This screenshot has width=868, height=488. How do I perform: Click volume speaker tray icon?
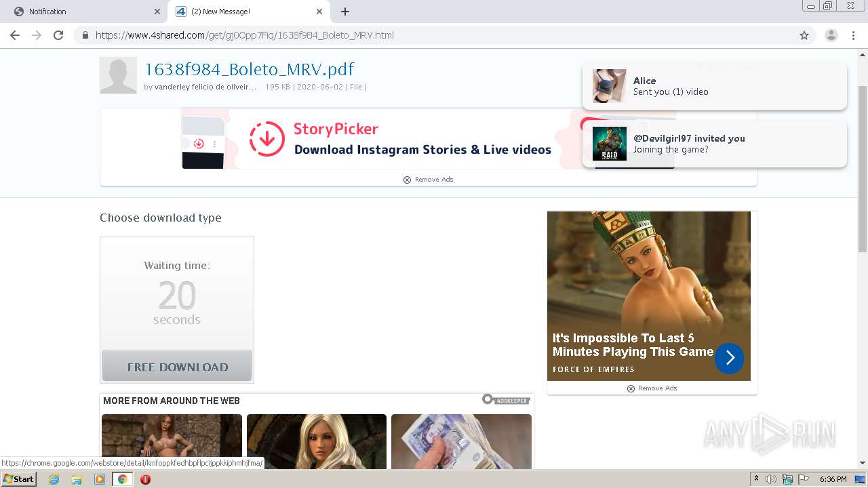[x=771, y=479]
